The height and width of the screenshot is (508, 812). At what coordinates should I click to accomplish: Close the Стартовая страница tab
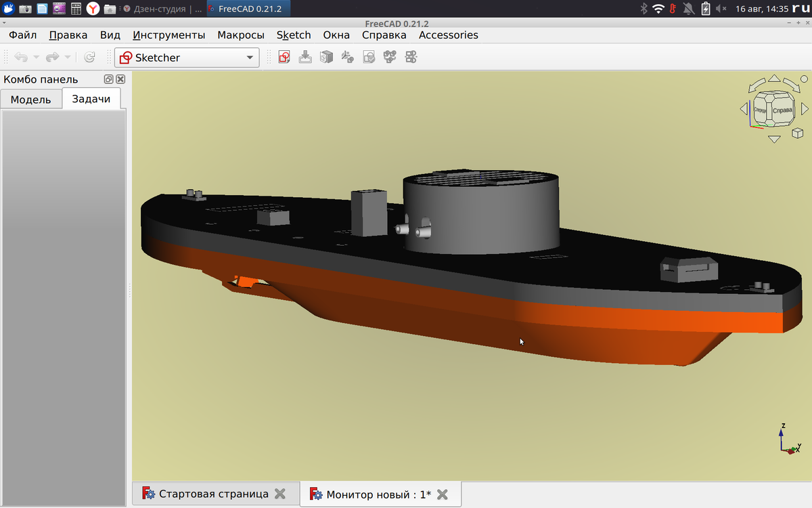(x=279, y=494)
